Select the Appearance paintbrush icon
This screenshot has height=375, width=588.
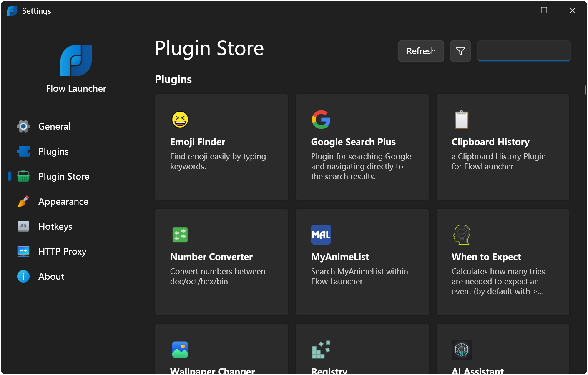tap(23, 201)
